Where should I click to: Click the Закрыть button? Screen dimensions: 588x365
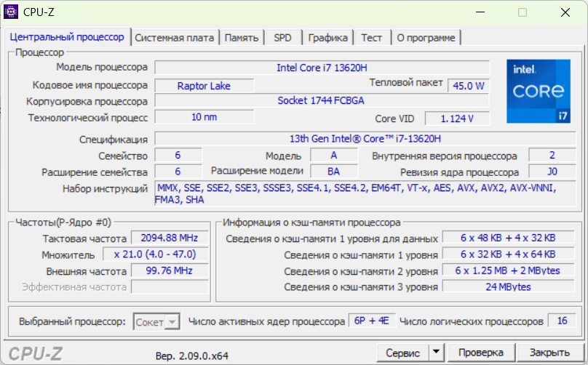(549, 352)
